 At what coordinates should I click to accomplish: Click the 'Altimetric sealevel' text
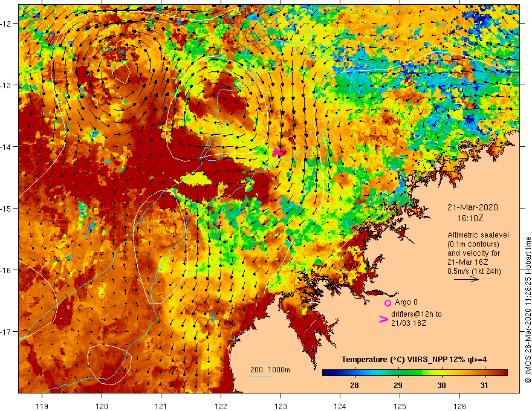click(478, 235)
